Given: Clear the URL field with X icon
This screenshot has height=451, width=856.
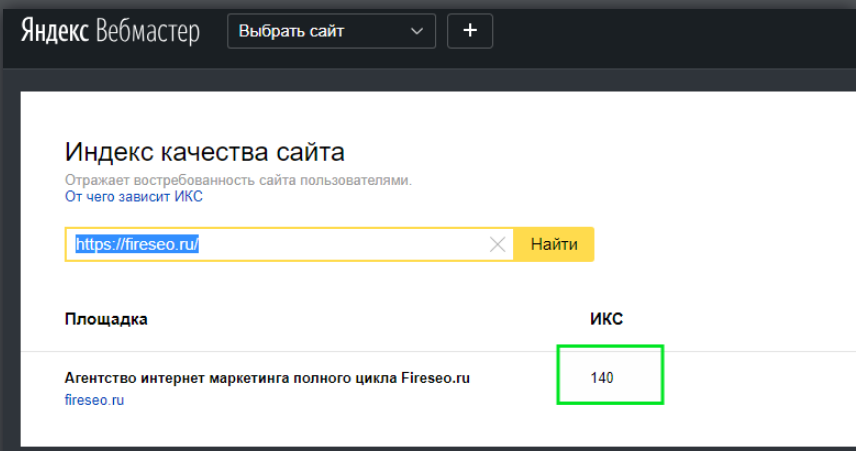Looking at the screenshot, I should point(497,245).
